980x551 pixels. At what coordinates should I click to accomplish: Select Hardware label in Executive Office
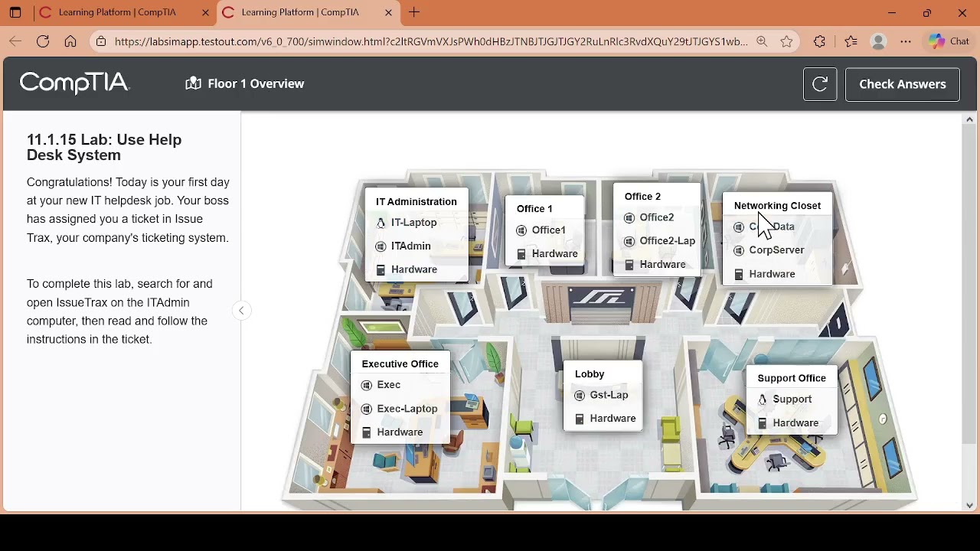pos(400,432)
